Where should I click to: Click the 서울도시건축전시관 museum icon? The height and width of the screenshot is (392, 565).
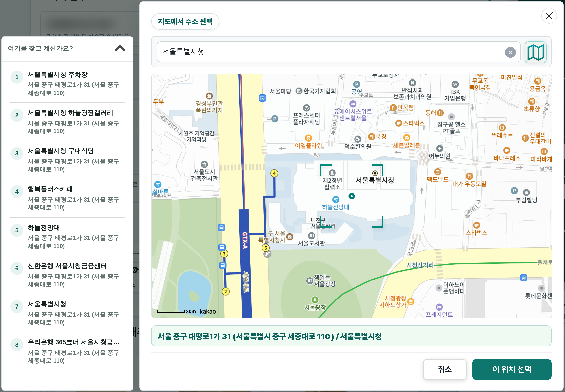(x=204, y=164)
